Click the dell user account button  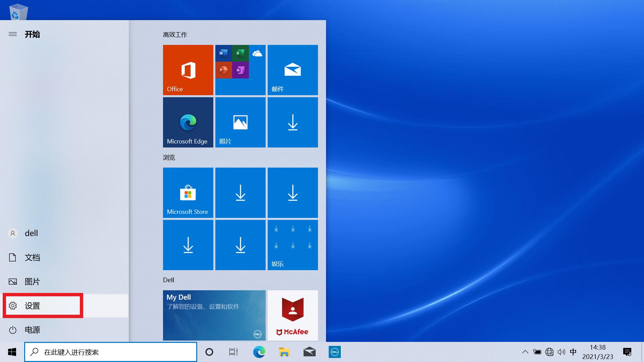coord(31,233)
